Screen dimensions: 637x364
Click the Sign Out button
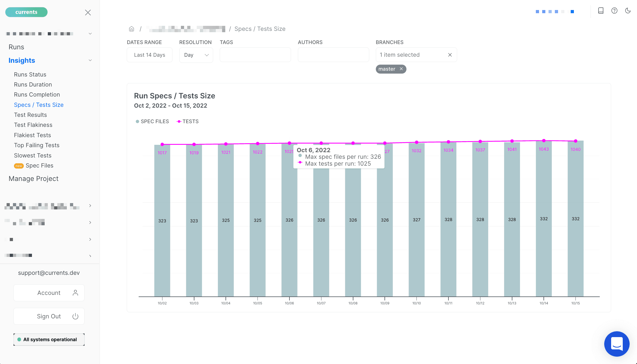[x=49, y=316]
